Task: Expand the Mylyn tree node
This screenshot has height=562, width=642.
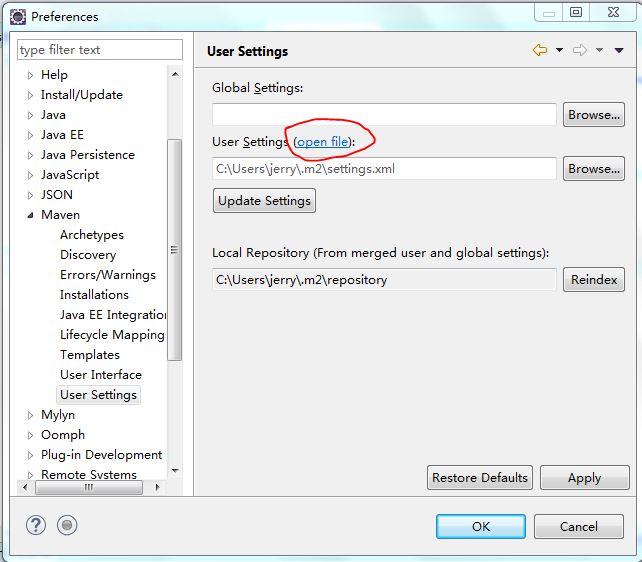Action: [x=30, y=415]
